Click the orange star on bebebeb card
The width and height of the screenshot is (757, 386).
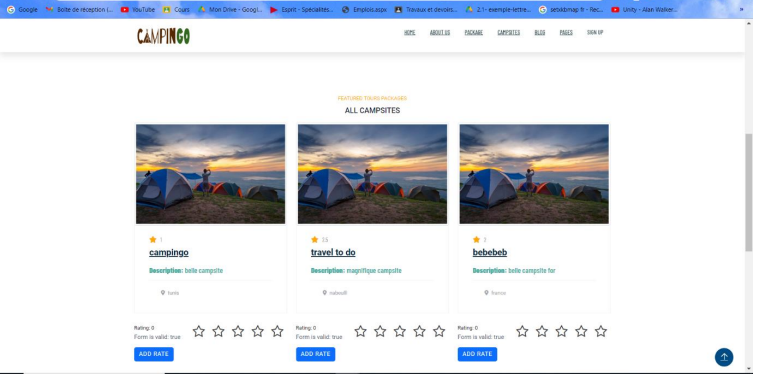click(476, 239)
